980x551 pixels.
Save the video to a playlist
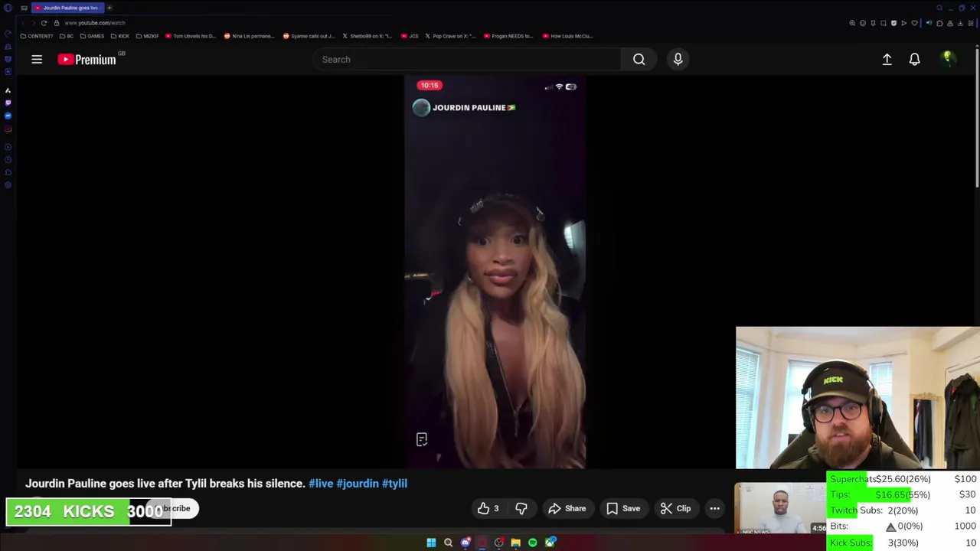point(623,508)
